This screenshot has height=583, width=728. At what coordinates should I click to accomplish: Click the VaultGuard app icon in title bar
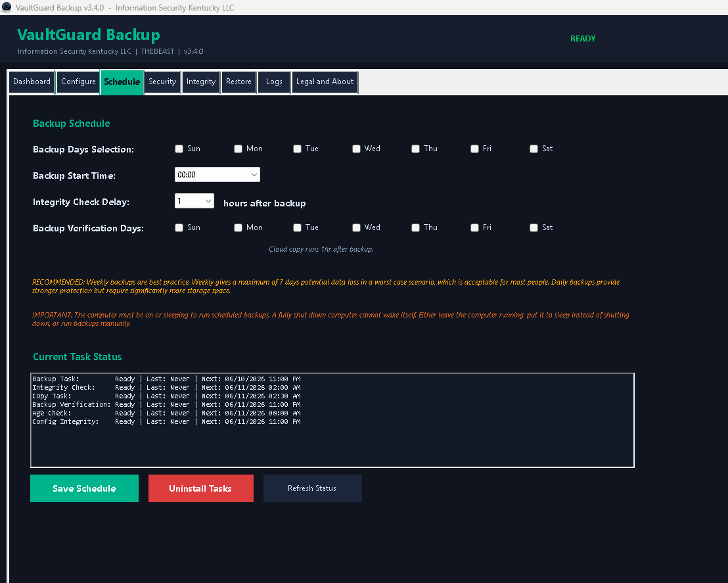7,7
